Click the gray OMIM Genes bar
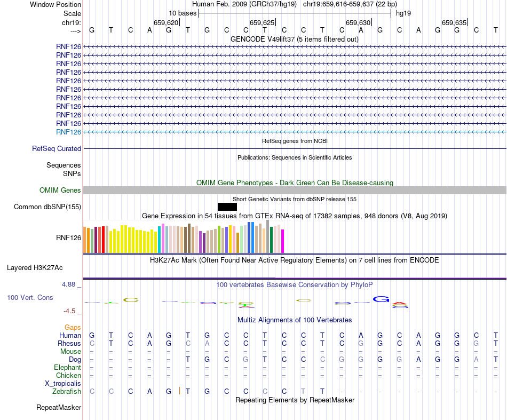The image size is (507, 420). (x=295, y=190)
